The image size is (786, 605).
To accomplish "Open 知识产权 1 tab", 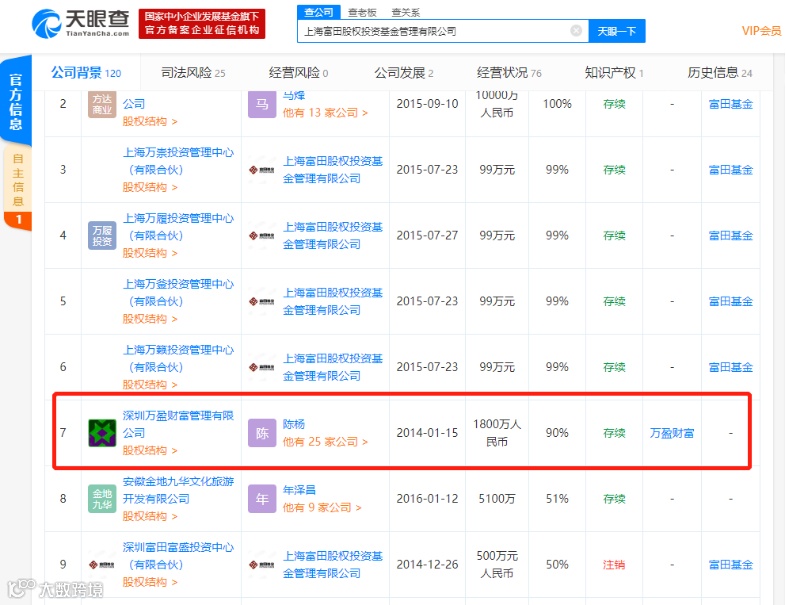I will [x=614, y=73].
